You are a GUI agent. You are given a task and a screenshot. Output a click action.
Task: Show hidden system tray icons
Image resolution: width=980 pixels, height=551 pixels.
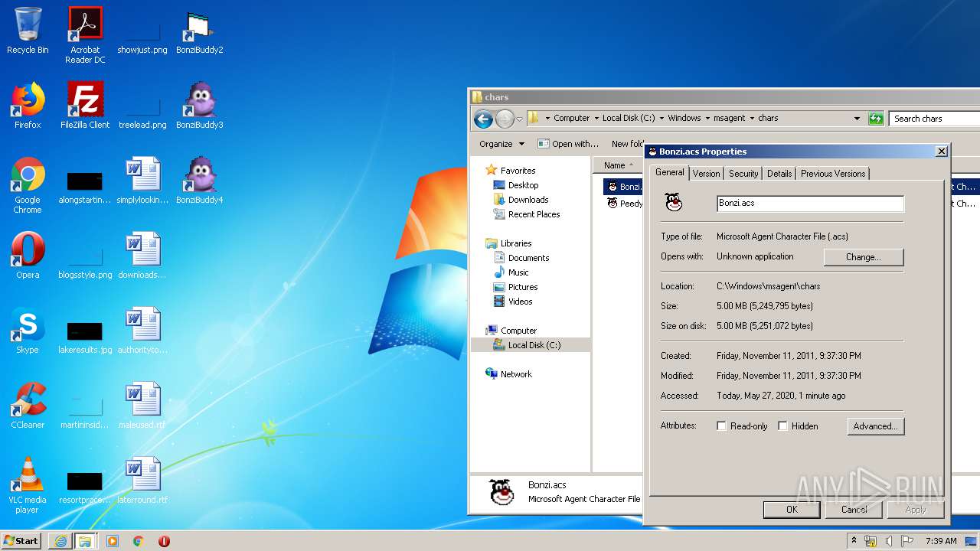(854, 541)
